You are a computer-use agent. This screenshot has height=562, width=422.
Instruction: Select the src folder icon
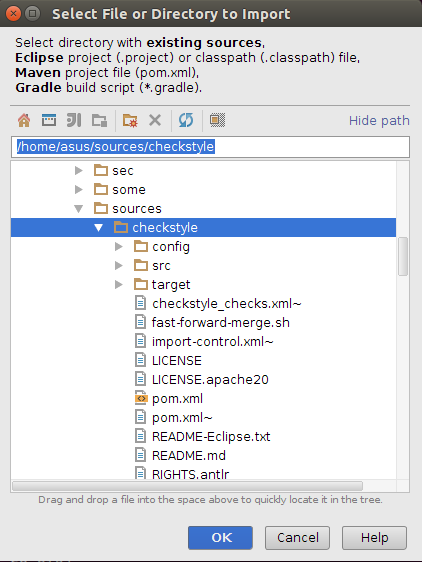141,265
